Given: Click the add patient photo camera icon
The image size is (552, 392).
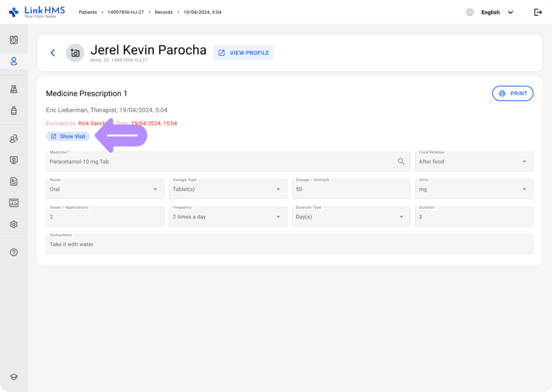Looking at the screenshot, I should (x=75, y=53).
